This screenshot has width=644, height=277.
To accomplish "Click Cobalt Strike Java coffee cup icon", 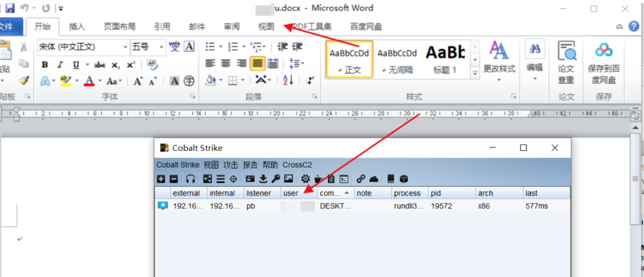I will 318,178.
